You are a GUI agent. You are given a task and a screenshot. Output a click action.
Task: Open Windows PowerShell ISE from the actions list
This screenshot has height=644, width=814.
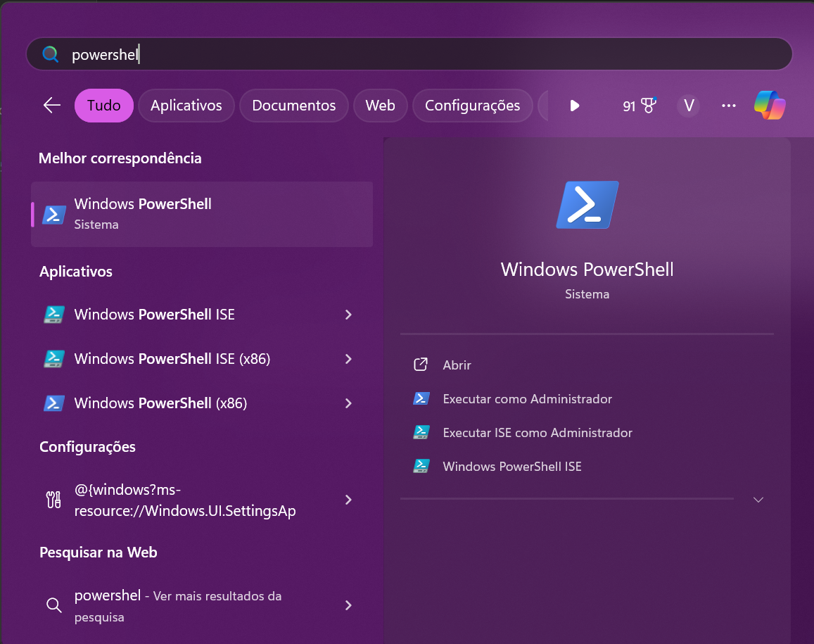point(512,467)
